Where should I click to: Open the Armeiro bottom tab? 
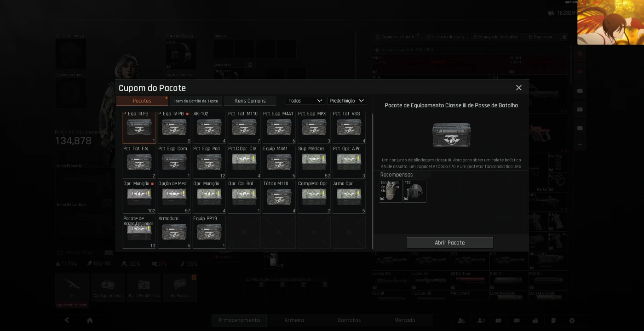294,320
